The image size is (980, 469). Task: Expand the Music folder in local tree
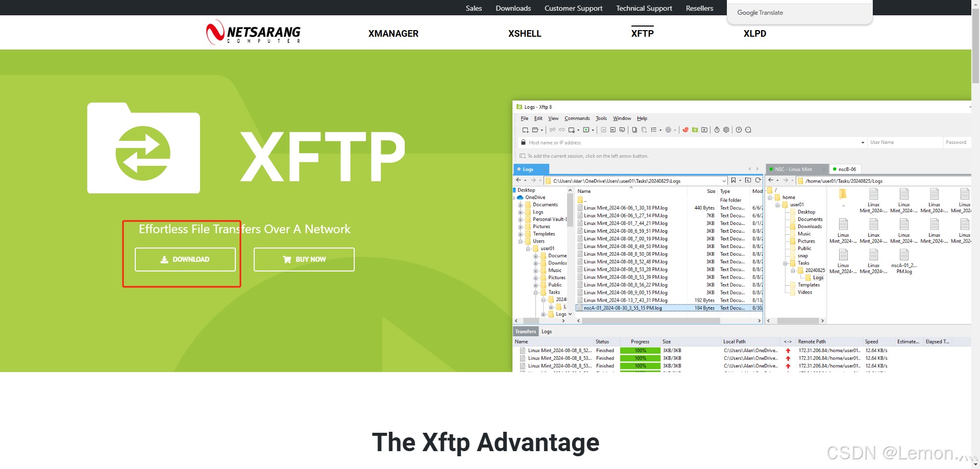tap(536, 270)
